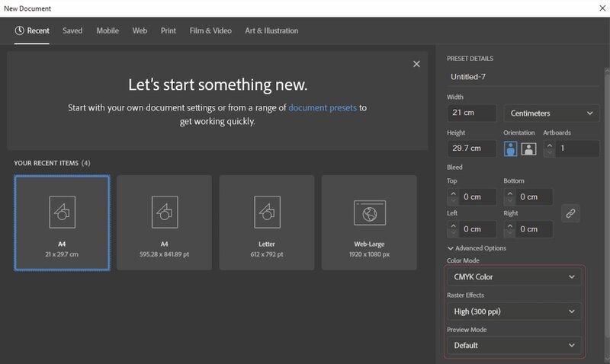Viewport: 610px width, 364px height.
Task: Select the A4 21 x 29.7 cm preset
Action: click(62, 222)
